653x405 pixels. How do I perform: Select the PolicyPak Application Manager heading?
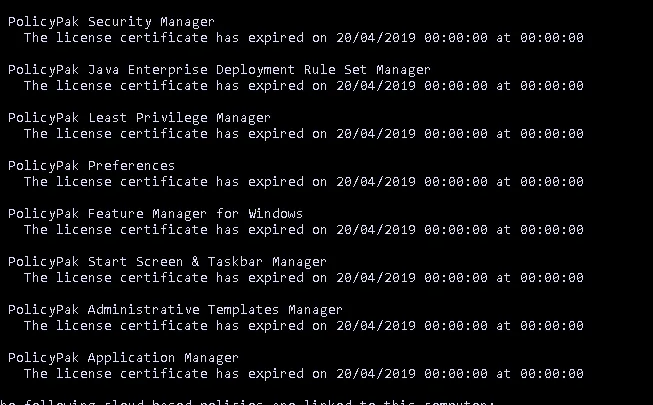pos(123,358)
